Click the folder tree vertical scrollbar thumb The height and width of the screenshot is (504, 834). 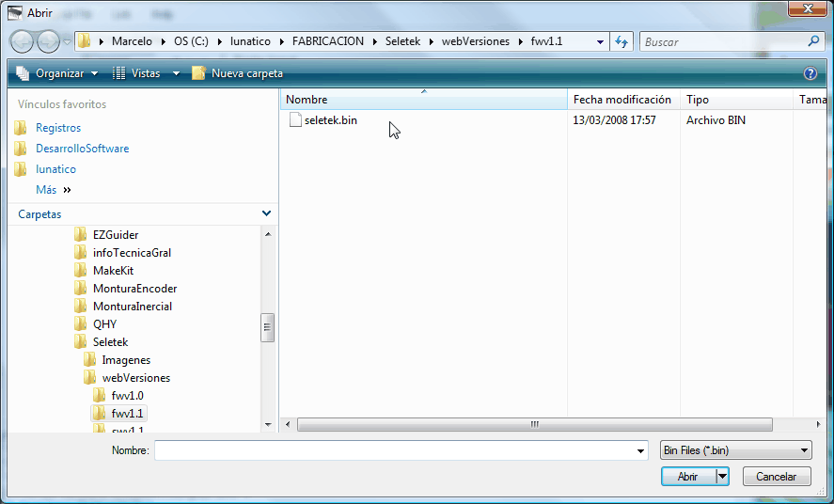tap(268, 327)
